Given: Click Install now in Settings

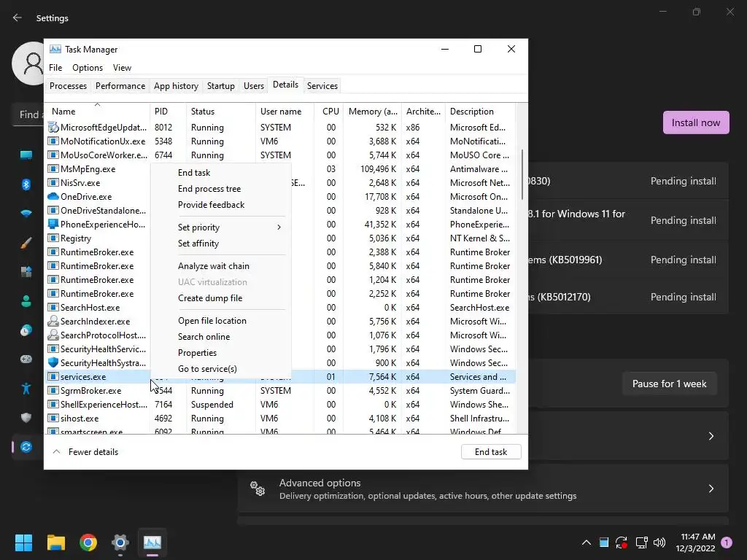Looking at the screenshot, I should [696, 122].
